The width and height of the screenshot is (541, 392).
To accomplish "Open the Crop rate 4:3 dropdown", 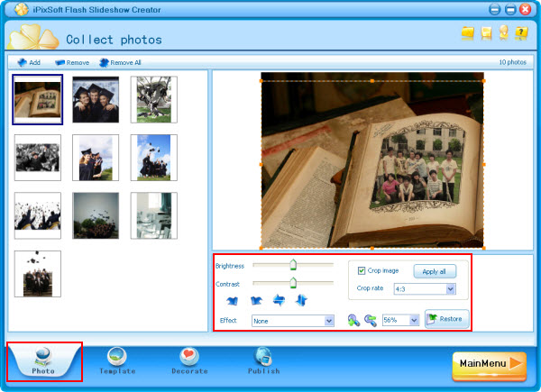I will point(425,289).
